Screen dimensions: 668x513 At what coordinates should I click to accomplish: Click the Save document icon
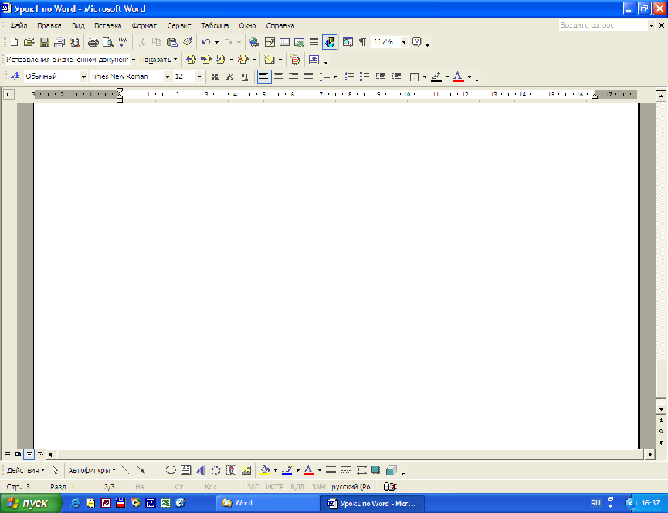[44, 43]
